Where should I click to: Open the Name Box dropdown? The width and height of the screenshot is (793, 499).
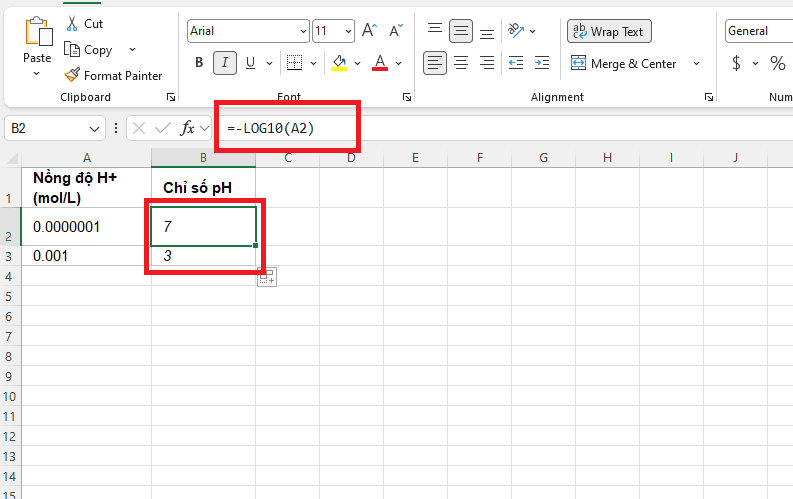coord(94,129)
